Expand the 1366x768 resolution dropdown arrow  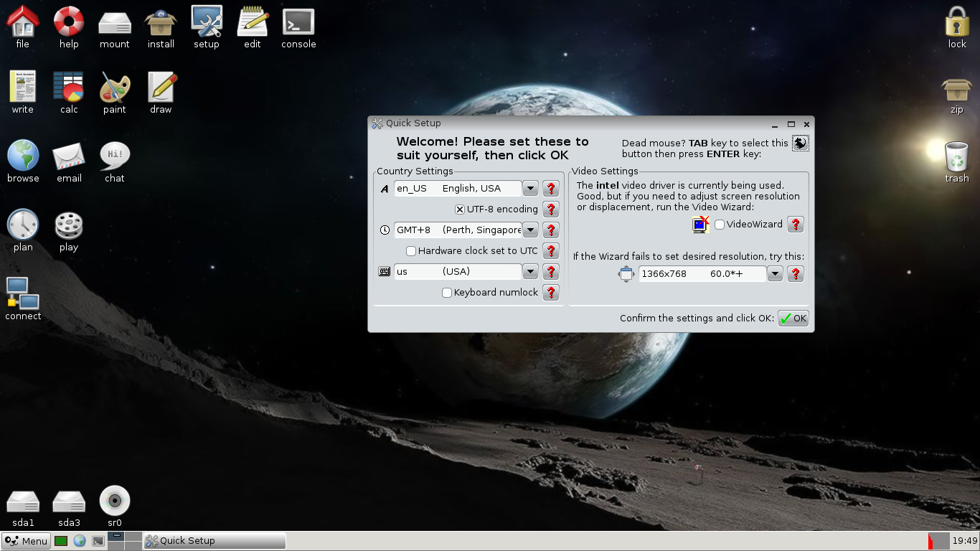[775, 273]
